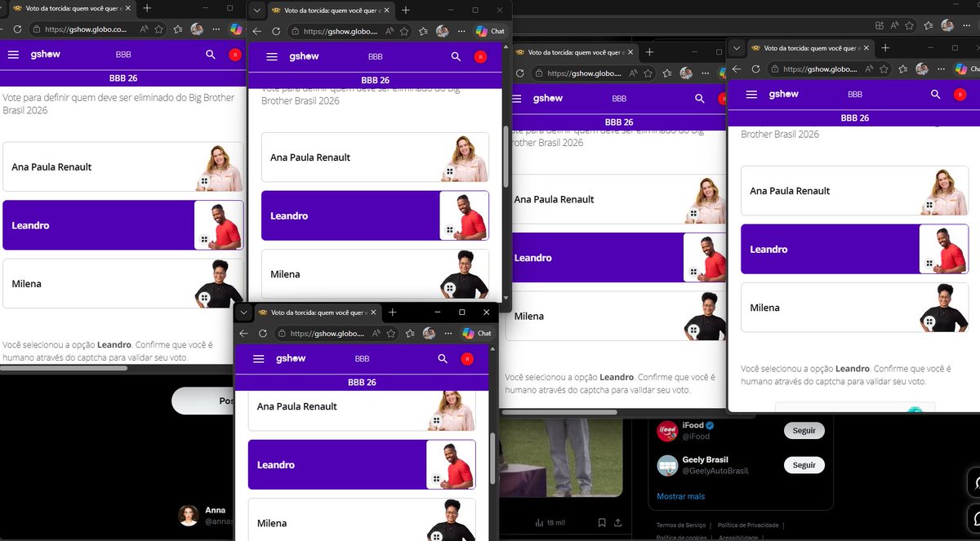Open Edge settings ellipsis menu in leftmost window
This screenshot has width=980, height=541.
click(216, 29)
